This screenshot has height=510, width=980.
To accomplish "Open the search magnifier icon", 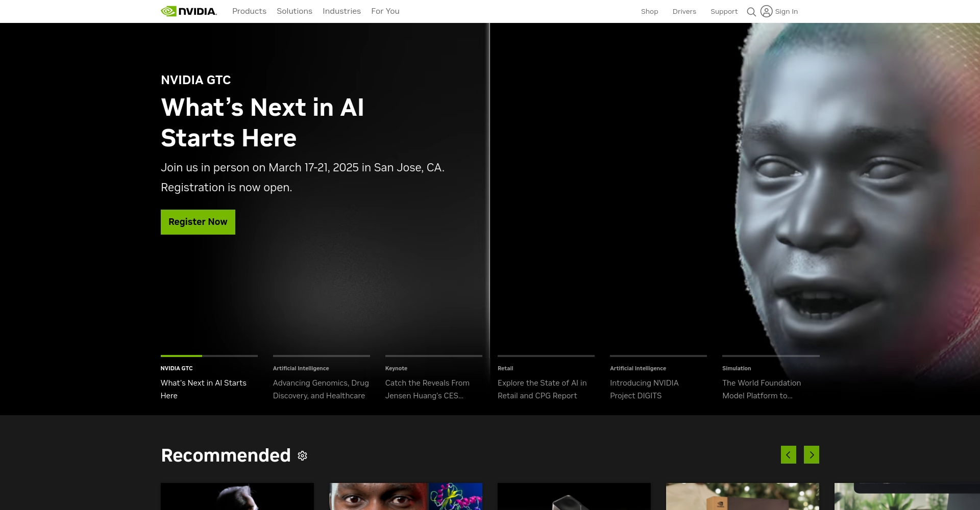I will click(751, 12).
